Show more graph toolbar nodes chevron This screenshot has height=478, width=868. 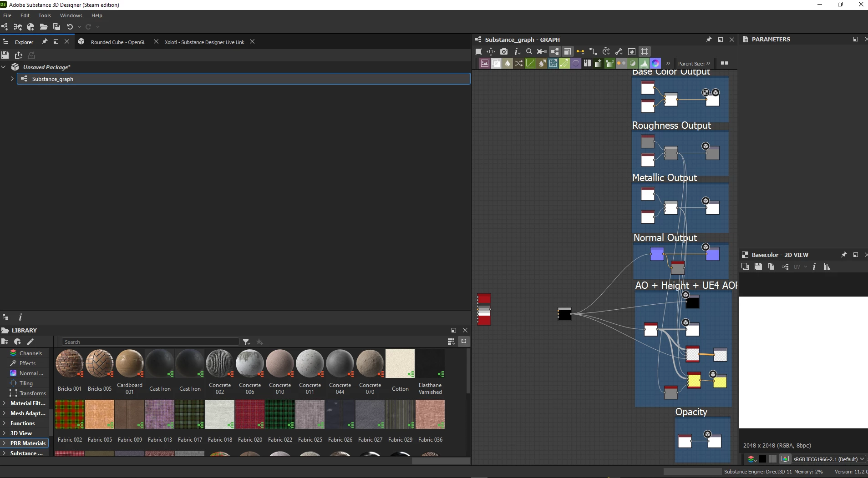[x=668, y=63]
